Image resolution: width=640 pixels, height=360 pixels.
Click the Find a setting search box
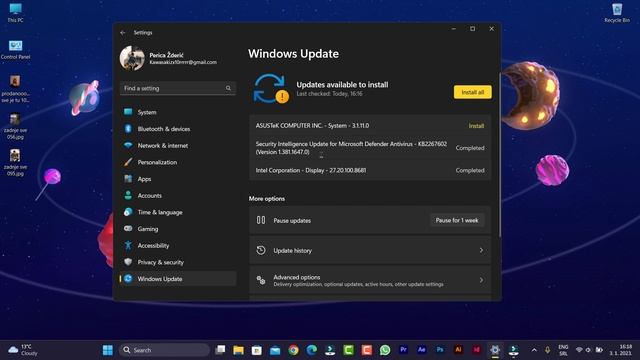point(178,88)
